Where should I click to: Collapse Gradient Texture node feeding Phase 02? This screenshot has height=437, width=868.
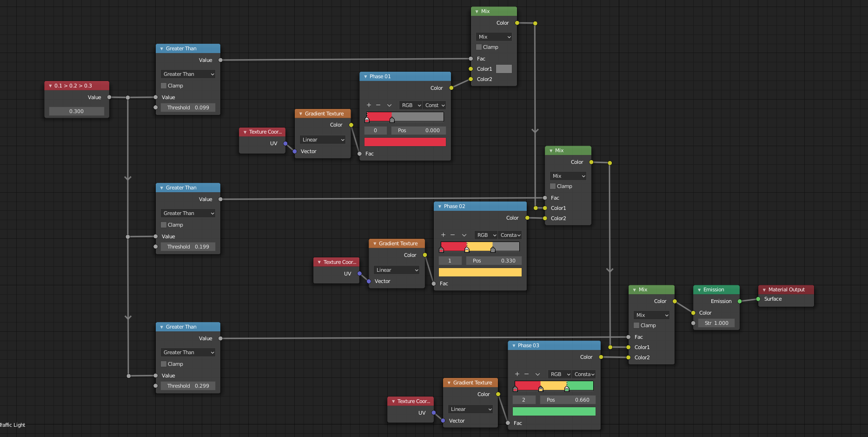pos(375,243)
